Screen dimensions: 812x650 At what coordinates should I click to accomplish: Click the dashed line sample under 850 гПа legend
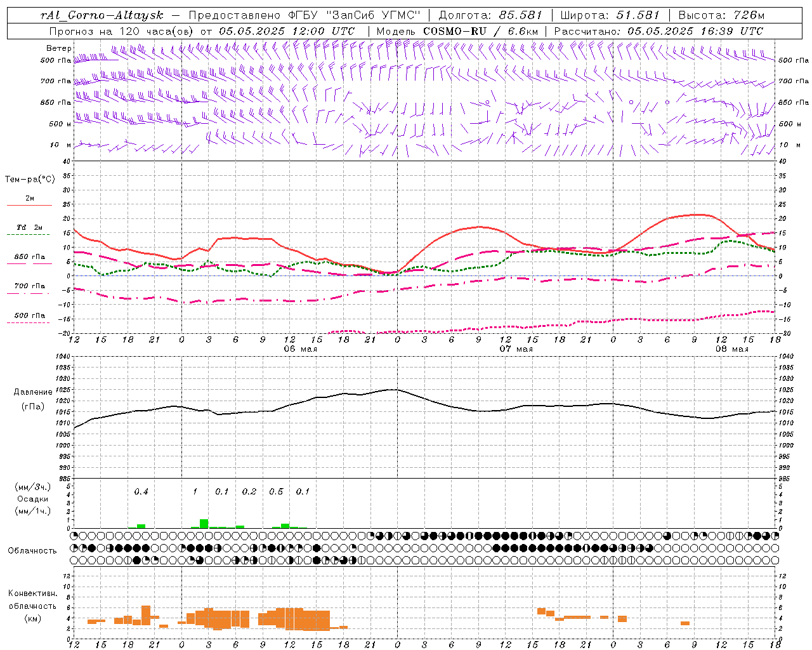(28, 264)
